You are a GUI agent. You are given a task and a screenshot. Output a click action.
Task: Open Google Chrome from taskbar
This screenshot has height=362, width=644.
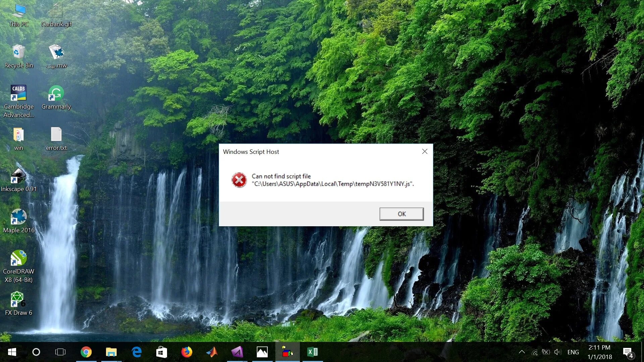click(86, 352)
